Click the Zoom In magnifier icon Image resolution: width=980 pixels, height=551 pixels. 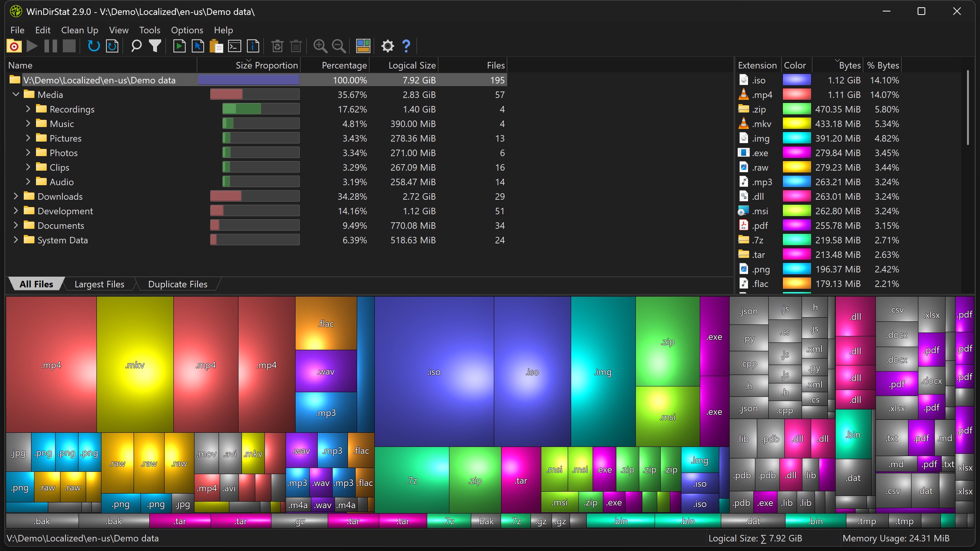320,46
